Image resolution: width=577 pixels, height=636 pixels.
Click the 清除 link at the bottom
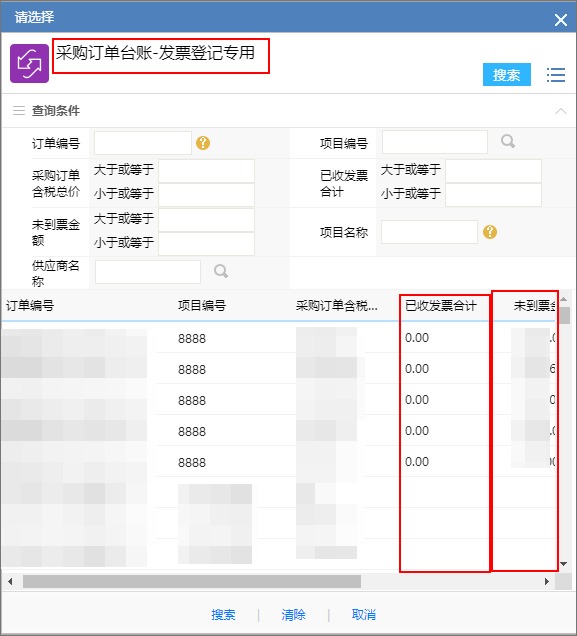(x=293, y=615)
